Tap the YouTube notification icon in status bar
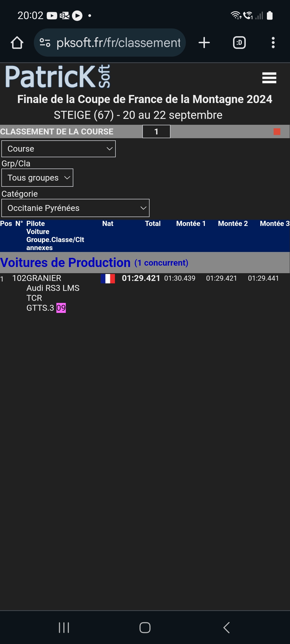Viewport: 290px width, 644px height. pyautogui.click(x=52, y=16)
